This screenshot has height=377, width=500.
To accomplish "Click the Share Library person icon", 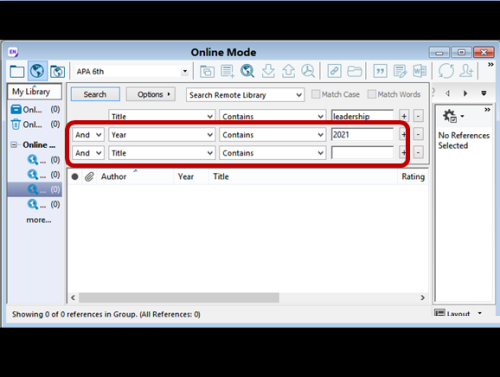I will 466,71.
